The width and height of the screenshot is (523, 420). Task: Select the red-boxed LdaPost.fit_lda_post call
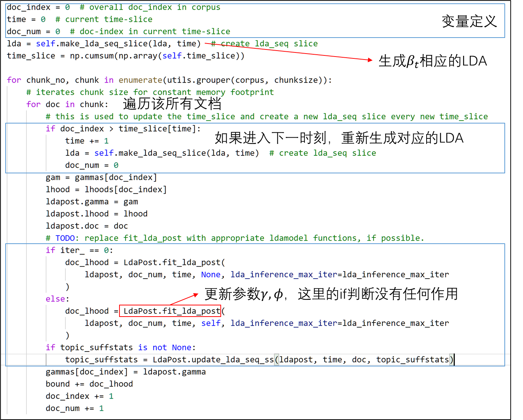170,311
